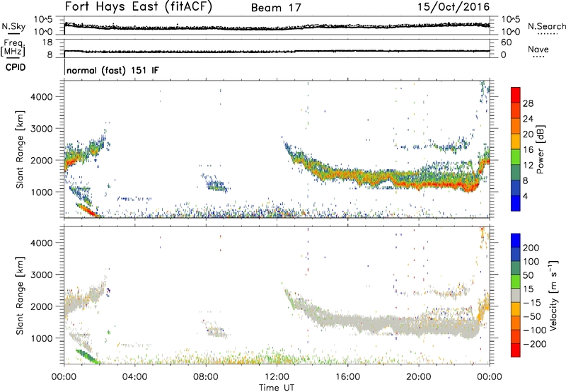Click the "12" label on Power colorbar
The image size is (566, 392).
[x=528, y=166]
